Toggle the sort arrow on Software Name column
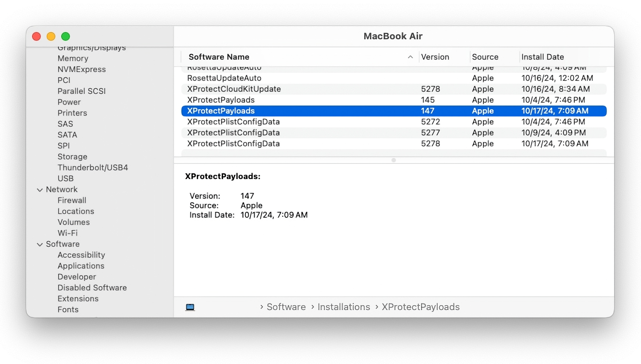The image size is (641, 364). (410, 57)
